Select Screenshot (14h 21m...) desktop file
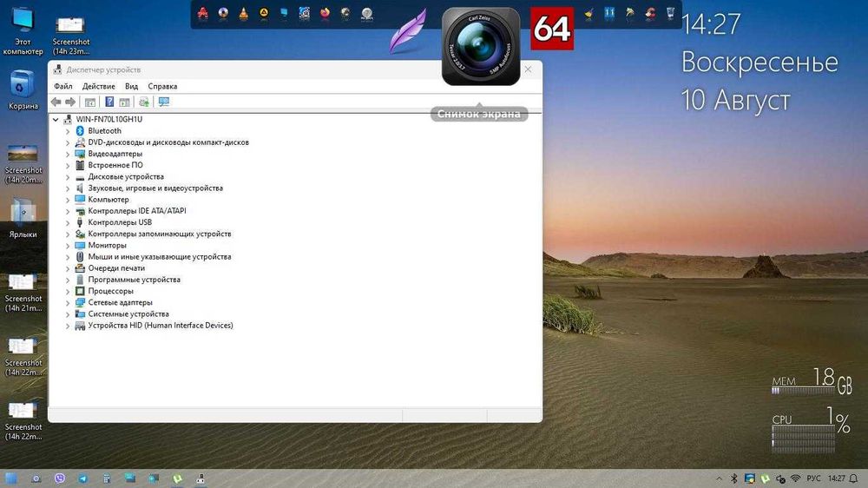868x488 pixels. [23, 293]
